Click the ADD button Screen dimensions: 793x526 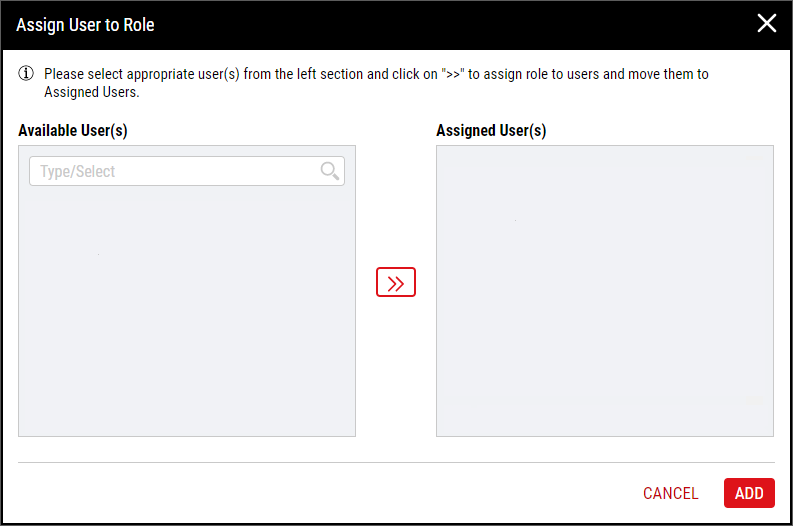(749, 493)
